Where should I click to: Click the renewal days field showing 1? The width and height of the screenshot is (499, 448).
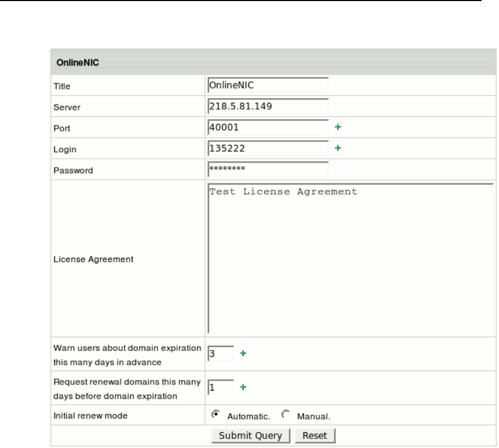[220, 387]
